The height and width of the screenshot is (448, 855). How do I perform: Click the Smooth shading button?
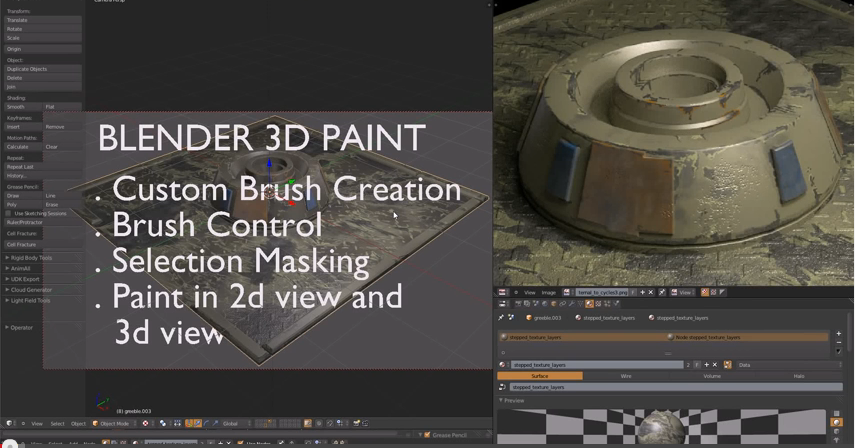(23, 107)
